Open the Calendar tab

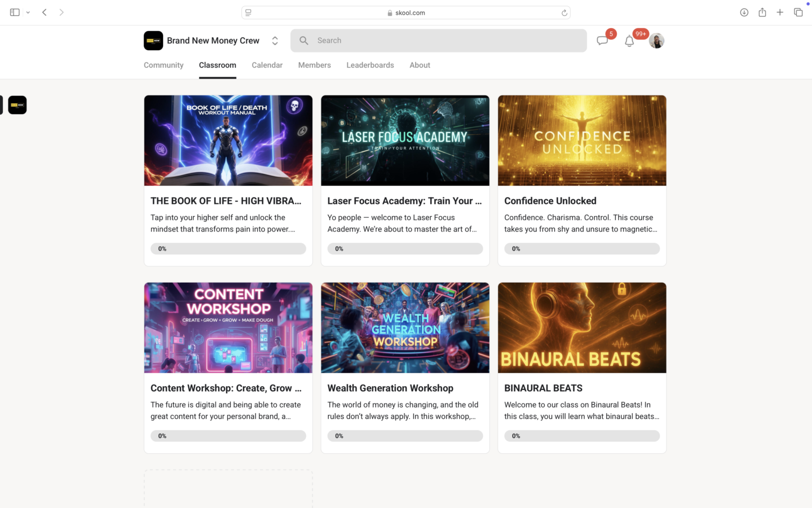[x=267, y=65]
